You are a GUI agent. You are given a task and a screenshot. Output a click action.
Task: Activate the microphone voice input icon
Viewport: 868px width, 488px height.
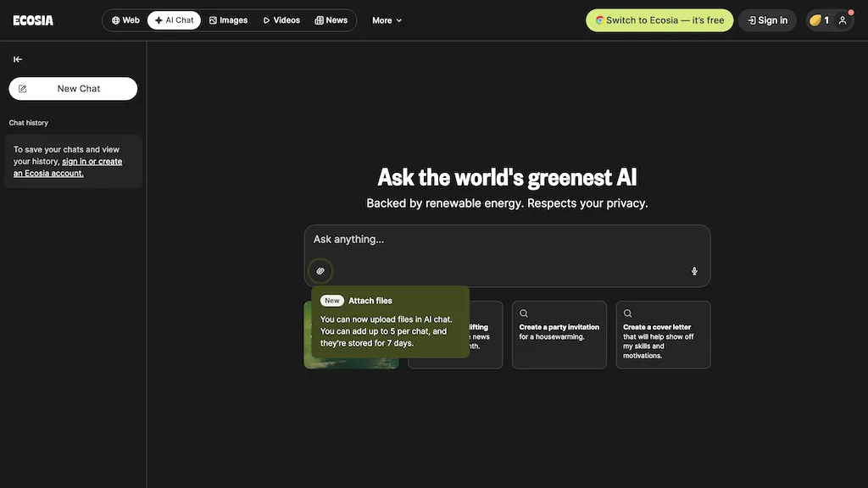click(x=694, y=271)
